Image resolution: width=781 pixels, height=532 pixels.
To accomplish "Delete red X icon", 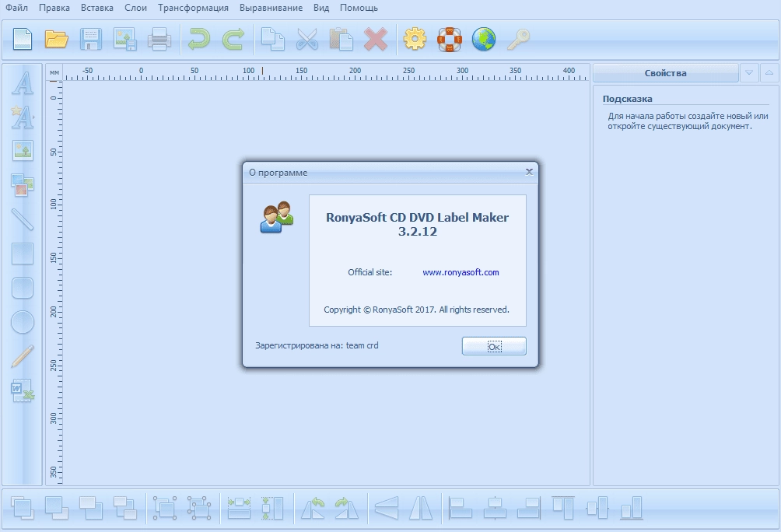I will tap(376, 39).
